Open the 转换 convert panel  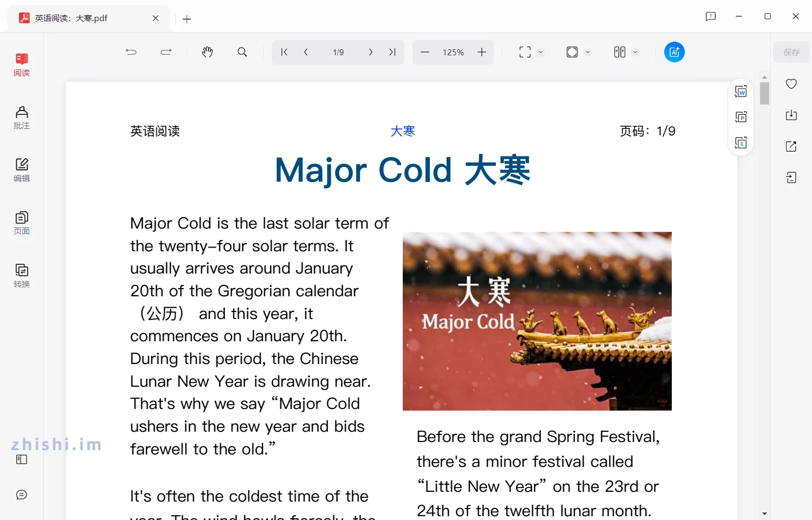(22, 276)
